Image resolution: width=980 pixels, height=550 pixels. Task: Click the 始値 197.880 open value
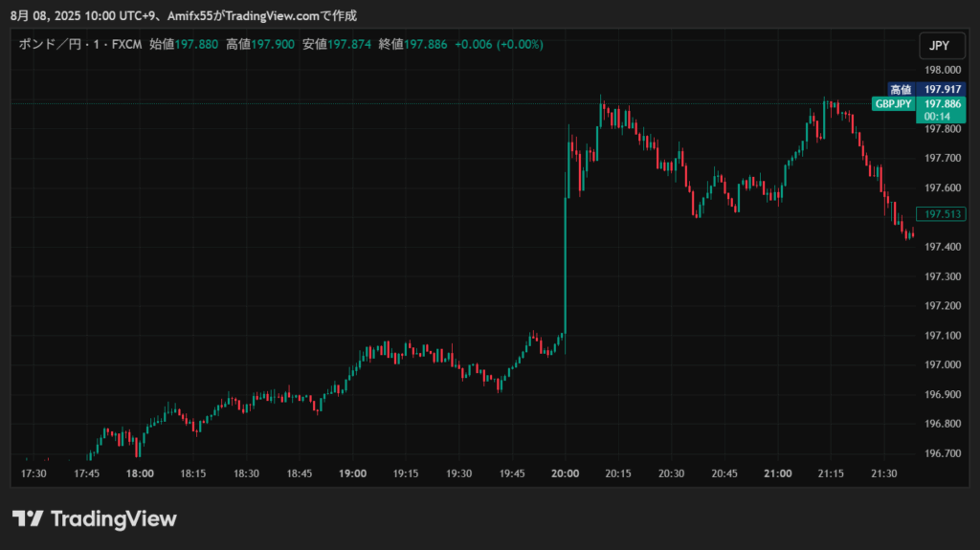[184, 44]
